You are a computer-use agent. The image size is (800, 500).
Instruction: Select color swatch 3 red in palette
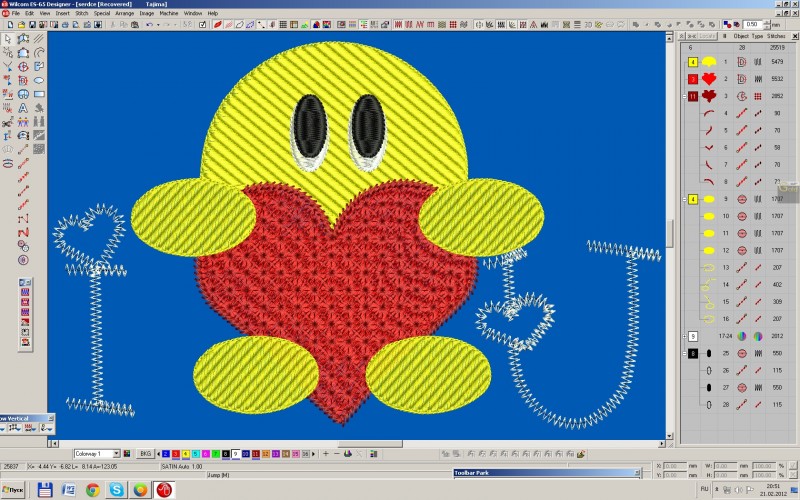click(176, 454)
